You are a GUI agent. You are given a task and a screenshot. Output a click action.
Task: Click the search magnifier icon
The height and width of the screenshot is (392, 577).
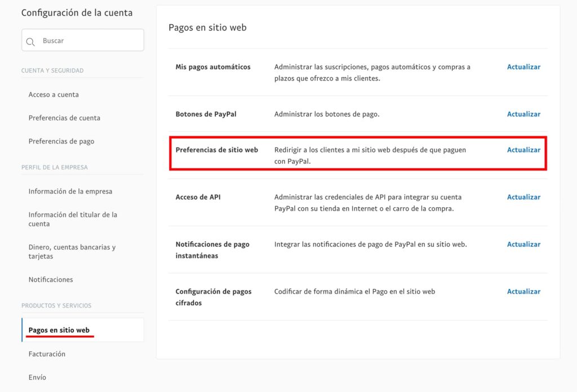click(x=30, y=42)
